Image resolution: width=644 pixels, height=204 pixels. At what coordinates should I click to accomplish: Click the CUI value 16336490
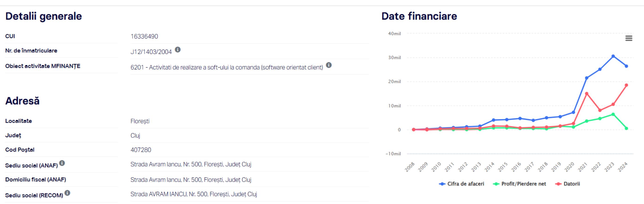pos(144,37)
